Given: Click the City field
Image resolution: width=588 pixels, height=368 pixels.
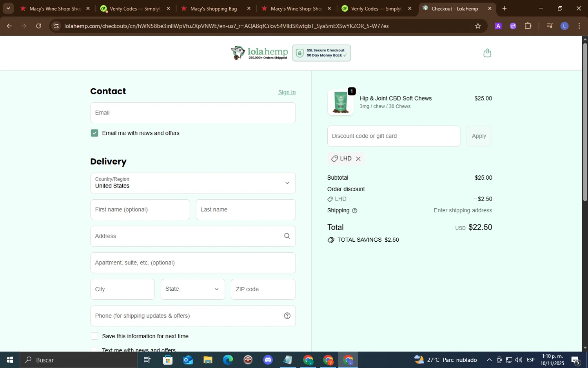Looking at the screenshot, I should click(x=122, y=290).
